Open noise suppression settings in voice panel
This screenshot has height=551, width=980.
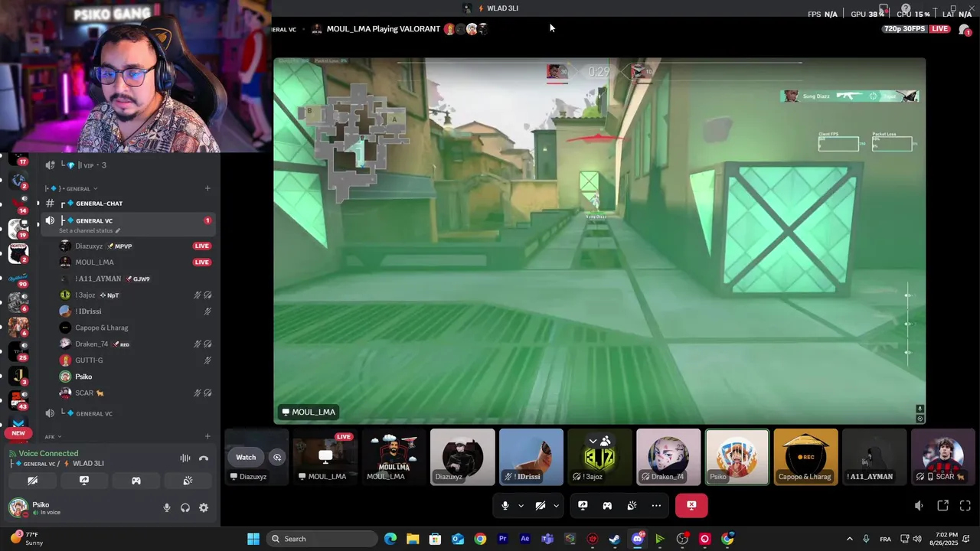tap(185, 458)
